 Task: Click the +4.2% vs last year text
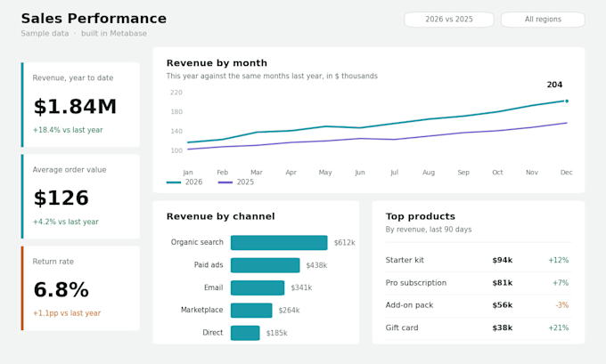click(x=65, y=222)
